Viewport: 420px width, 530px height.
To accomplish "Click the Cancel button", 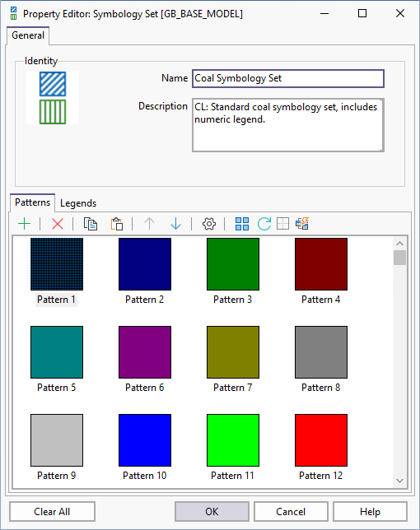I will click(x=291, y=512).
